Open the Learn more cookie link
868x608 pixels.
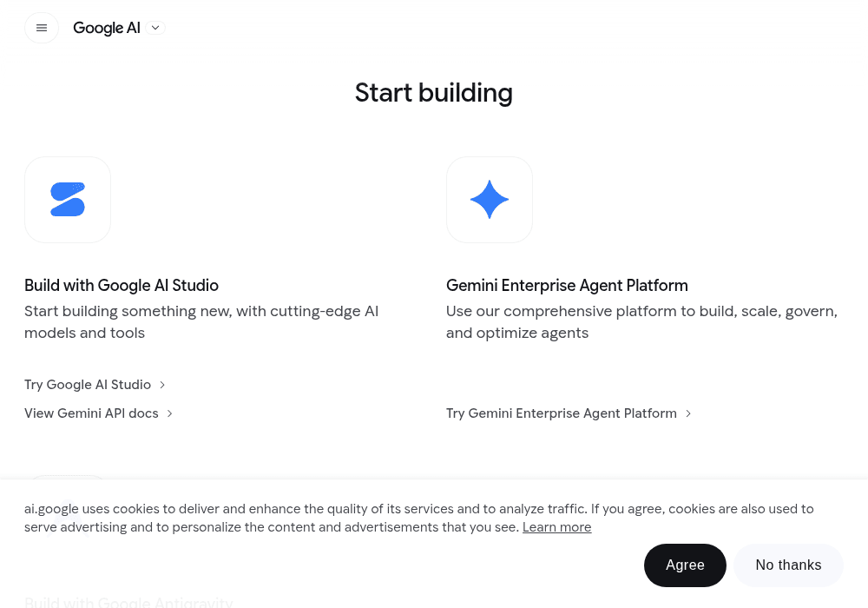pyautogui.click(x=557, y=527)
